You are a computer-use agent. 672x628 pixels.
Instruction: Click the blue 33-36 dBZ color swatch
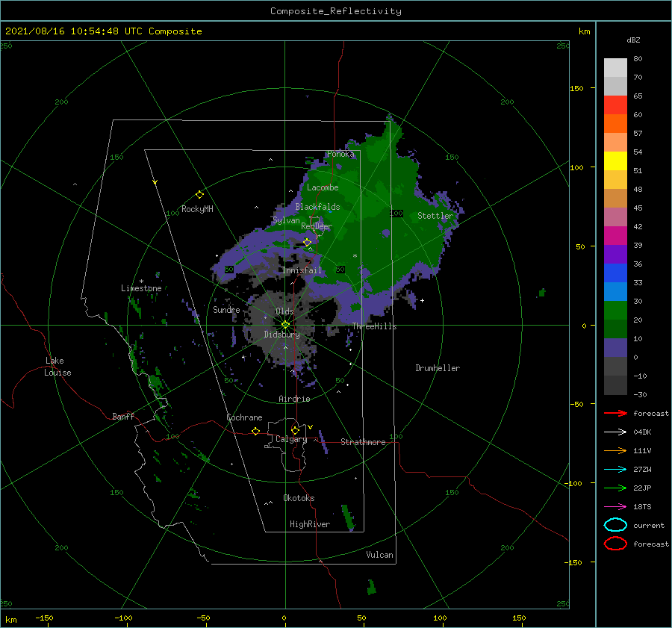click(615, 273)
